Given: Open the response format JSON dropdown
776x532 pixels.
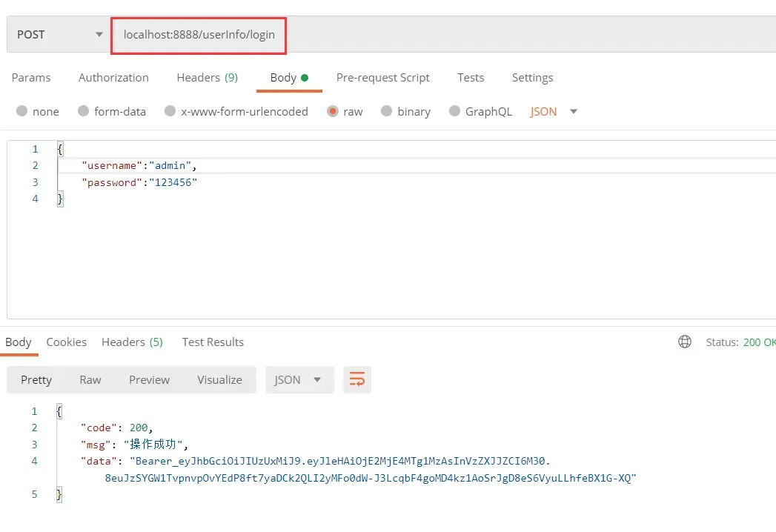Looking at the screenshot, I should (x=299, y=379).
